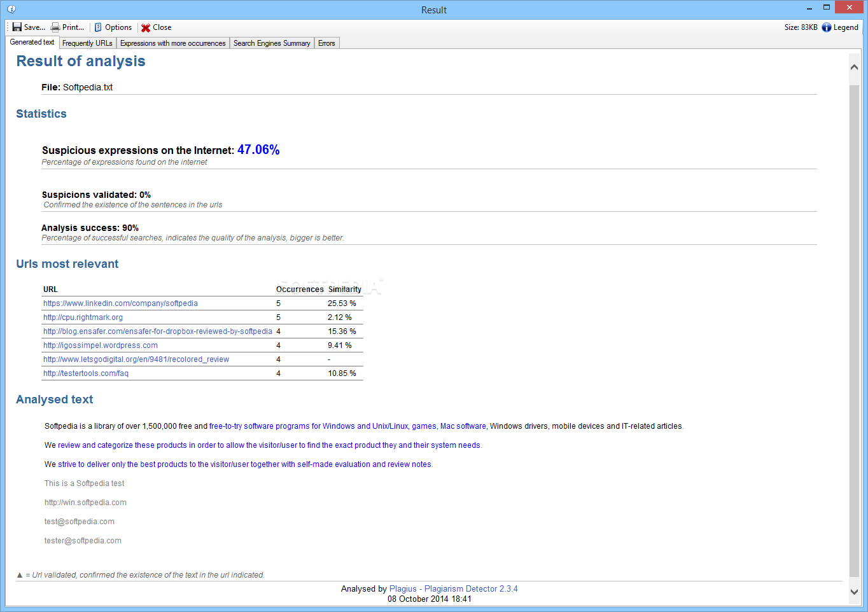
Task: Click the 'Urls most relevant' heading
Action: [67, 264]
